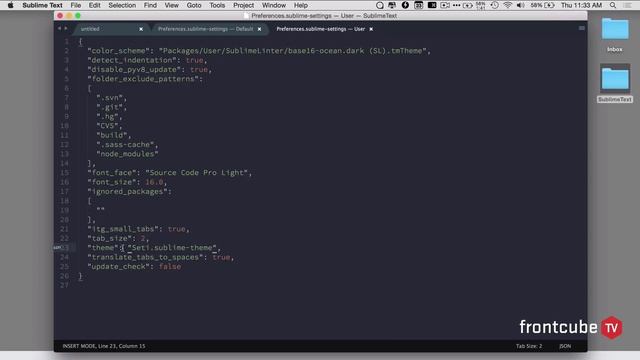This screenshot has height=360, width=640.
Task: Click the "detect_indentation" key
Action: click(x=132, y=60)
